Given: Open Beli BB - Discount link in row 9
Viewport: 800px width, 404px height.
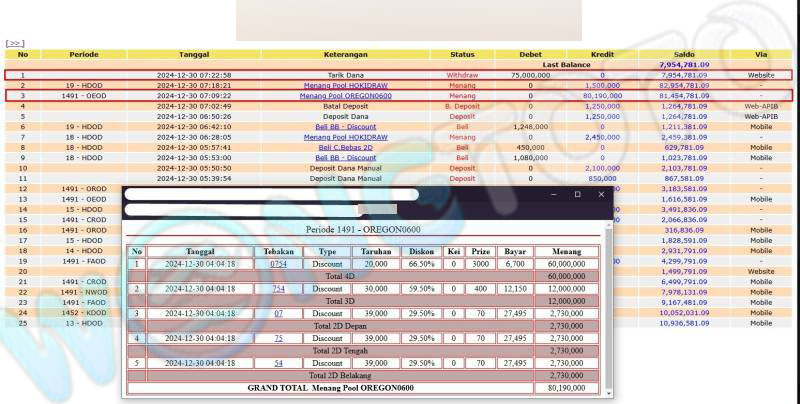Looking at the screenshot, I should pyautogui.click(x=346, y=157).
